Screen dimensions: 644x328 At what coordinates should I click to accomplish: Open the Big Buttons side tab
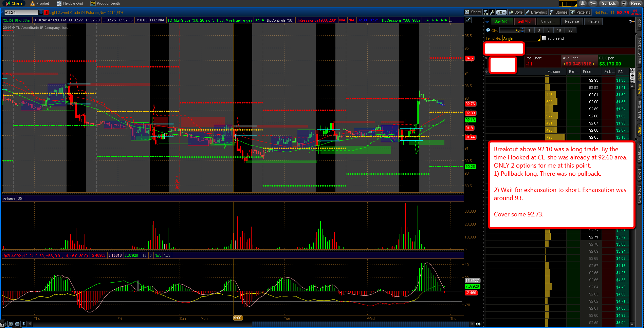(x=639, y=110)
